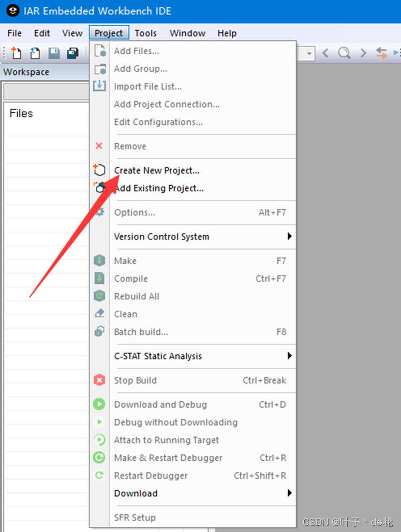Click the Save All toolbar icon
The height and width of the screenshot is (532, 401).
pyautogui.click(x=72, y=53)
